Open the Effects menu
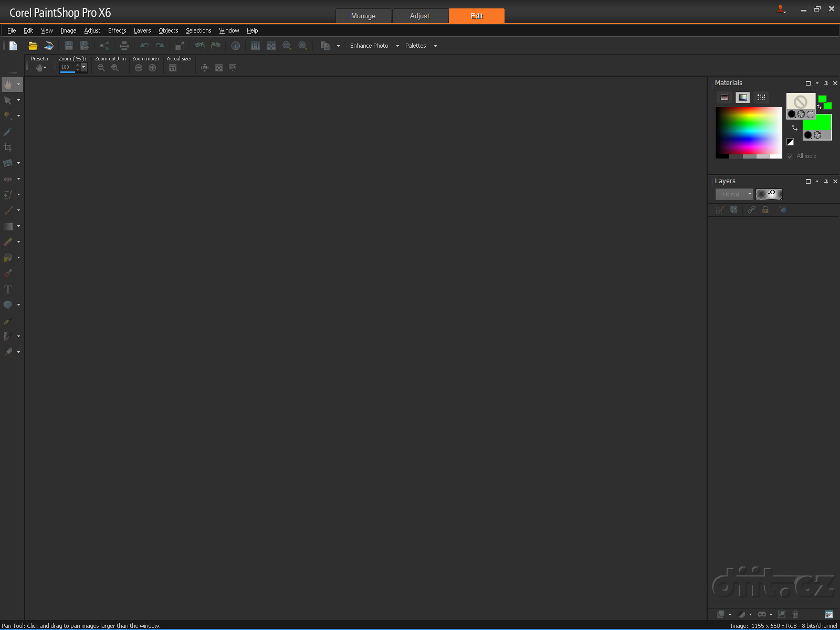The image size is (840, 630). [117, 30]
